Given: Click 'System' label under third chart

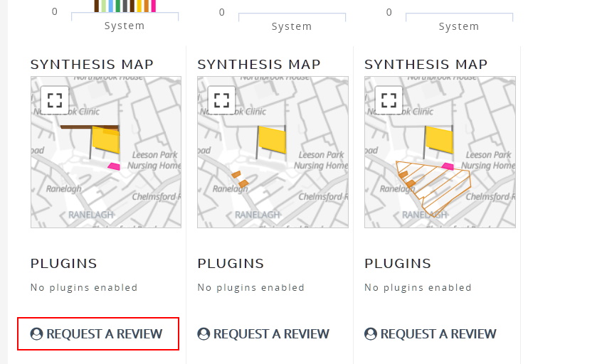Looking at the screenshot, I should (459, 26).
